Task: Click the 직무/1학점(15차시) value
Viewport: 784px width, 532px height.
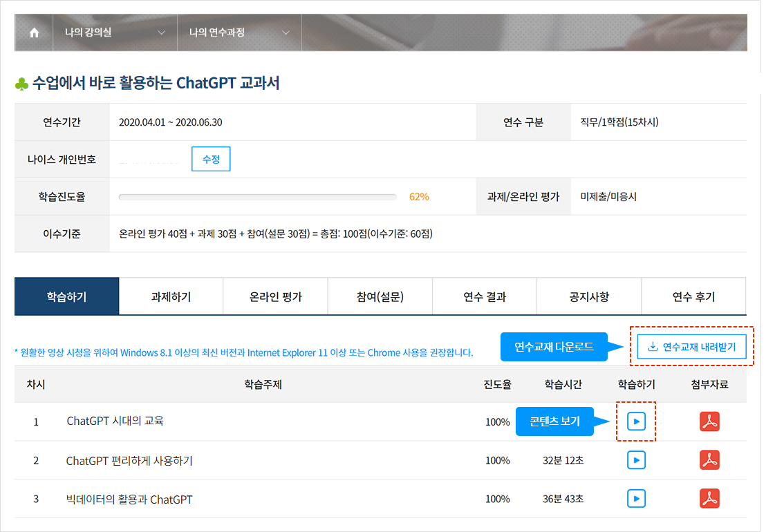Action: (x=619, y=122)
